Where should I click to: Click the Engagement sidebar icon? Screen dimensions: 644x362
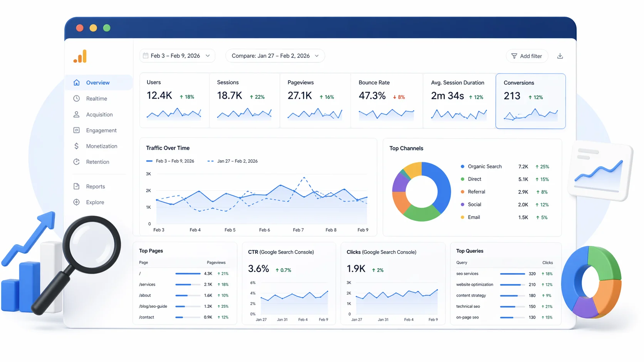77,130
